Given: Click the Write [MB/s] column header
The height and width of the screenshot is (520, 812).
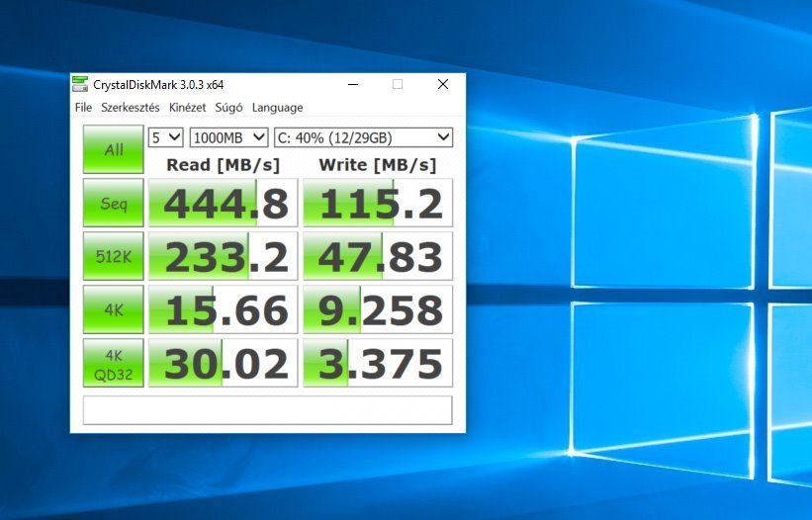Looking at the screenshot, I should click(378, 165).
